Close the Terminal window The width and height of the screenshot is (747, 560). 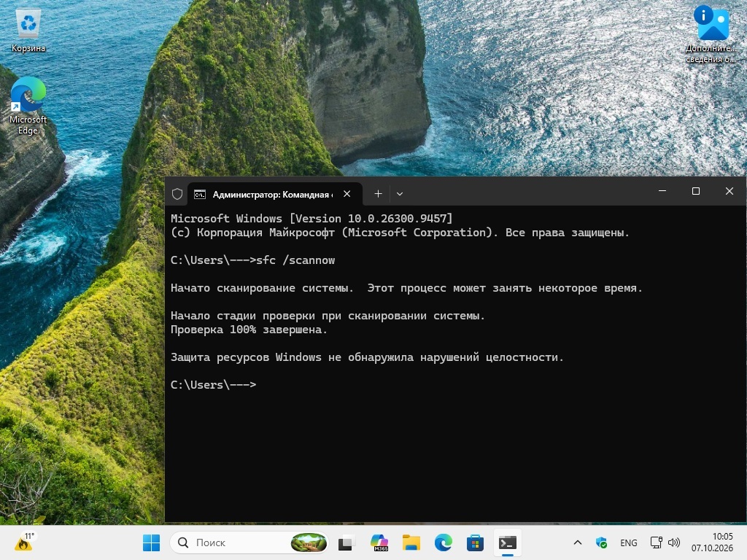[x=729, y=191]
